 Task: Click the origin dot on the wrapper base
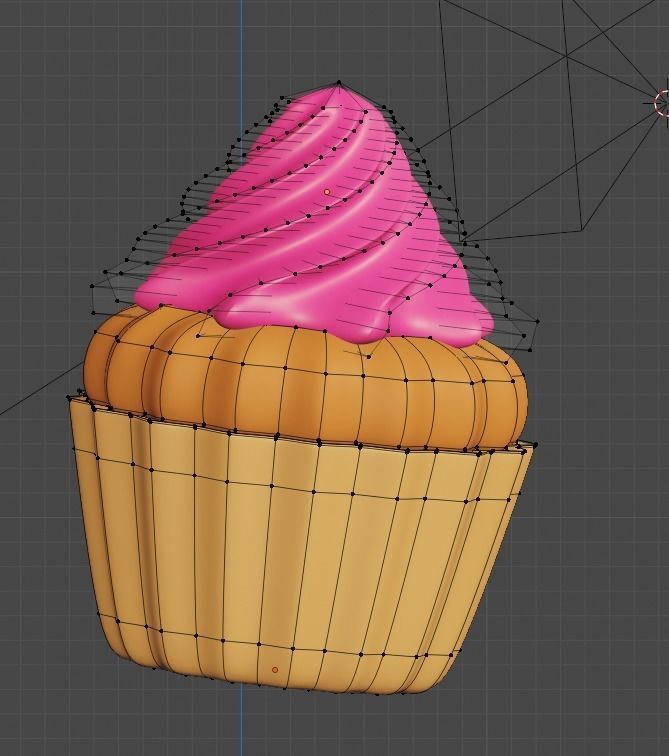[275, 670]
